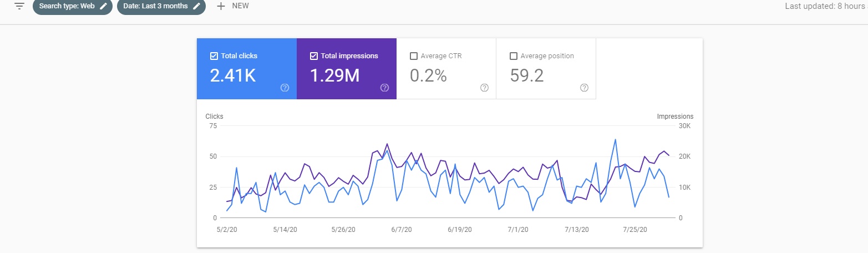Enable the Average position checkbox
Screen dimensions: 868x253
(x=513, y=56)
